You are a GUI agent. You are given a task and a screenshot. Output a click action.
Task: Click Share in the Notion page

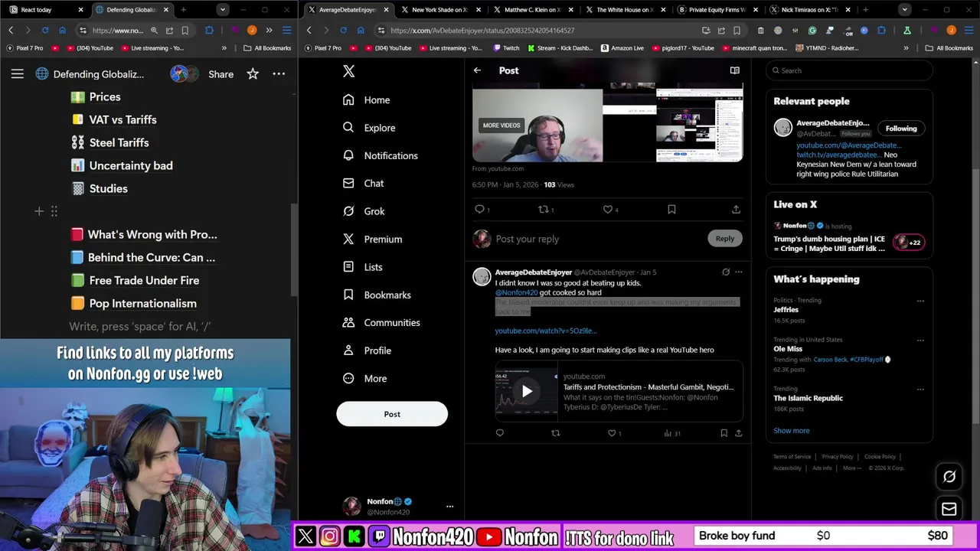[220, 74]
